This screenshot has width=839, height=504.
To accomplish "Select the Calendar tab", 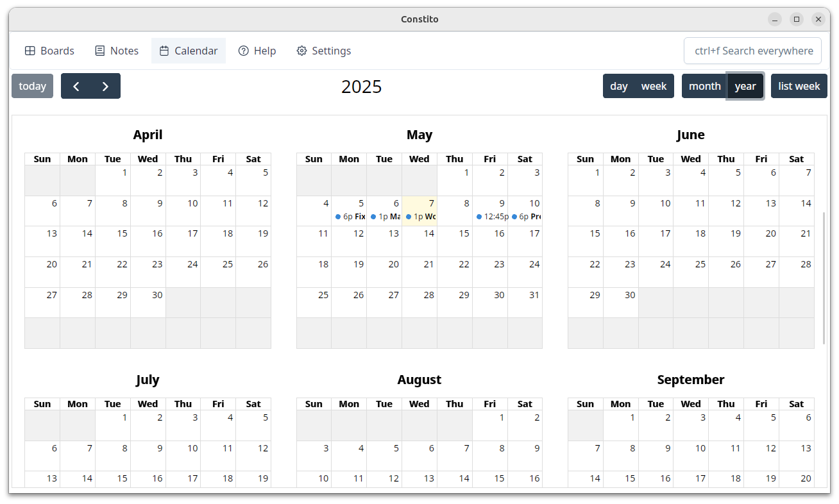I will [189, 51].
